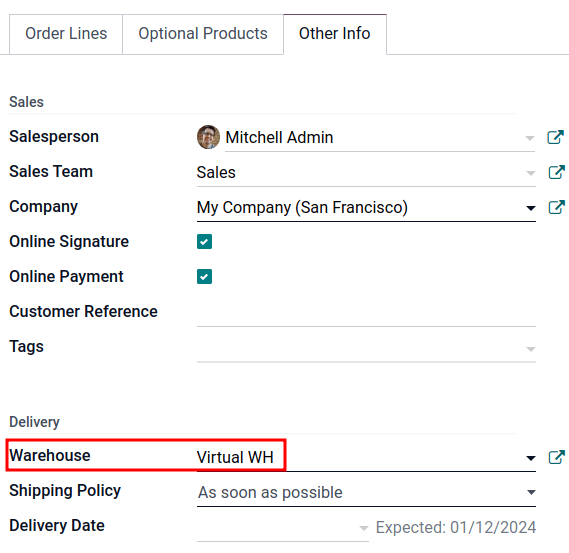The image size is (569, 553).
Task: Click the Virtual WH warehouse value
Action: 235,457
